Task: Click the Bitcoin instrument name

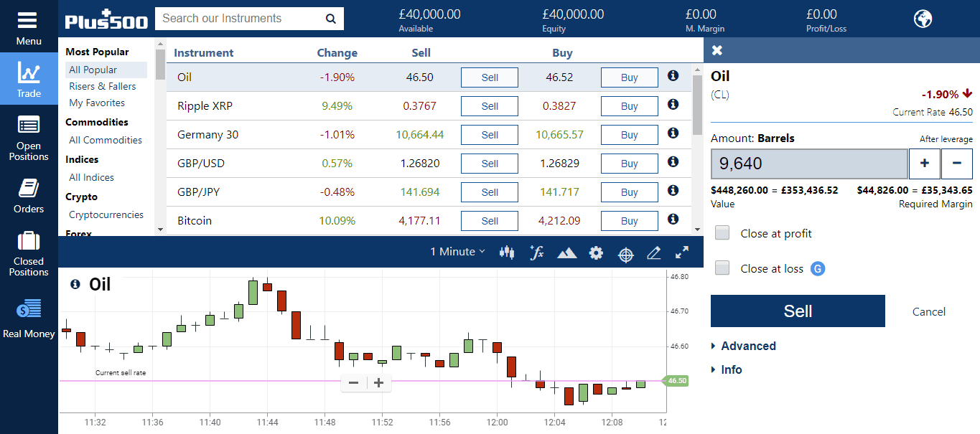Action: pyautogui.click(x=195, y=221)
